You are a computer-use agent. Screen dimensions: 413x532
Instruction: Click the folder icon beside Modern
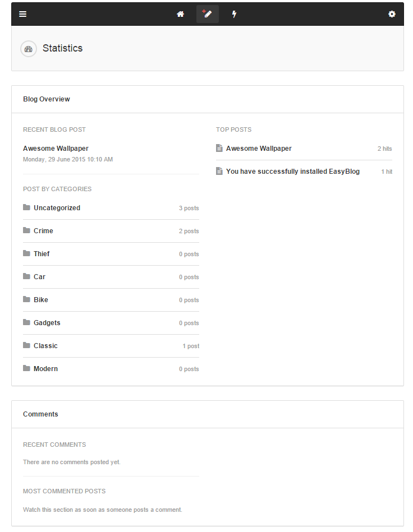pos(26,368)
